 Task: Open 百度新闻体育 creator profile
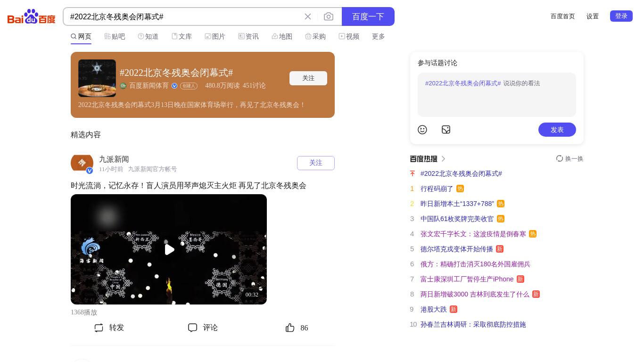point(149,86)
